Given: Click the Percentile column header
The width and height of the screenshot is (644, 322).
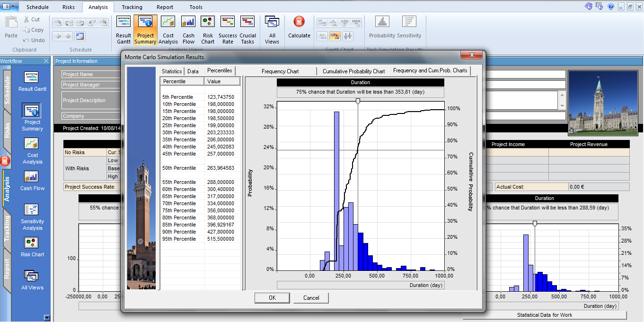Looking at the screenshot, I should click(x=182, y=82).
